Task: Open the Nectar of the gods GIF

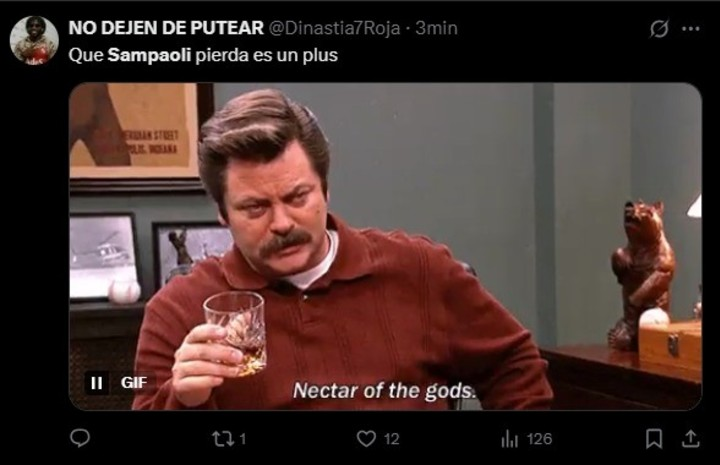Action: 385,246
